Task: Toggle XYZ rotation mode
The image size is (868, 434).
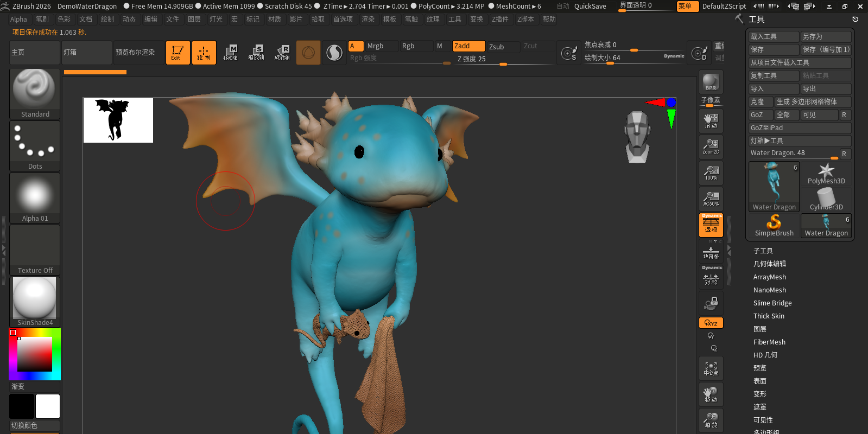Action: tap(711, 323)
